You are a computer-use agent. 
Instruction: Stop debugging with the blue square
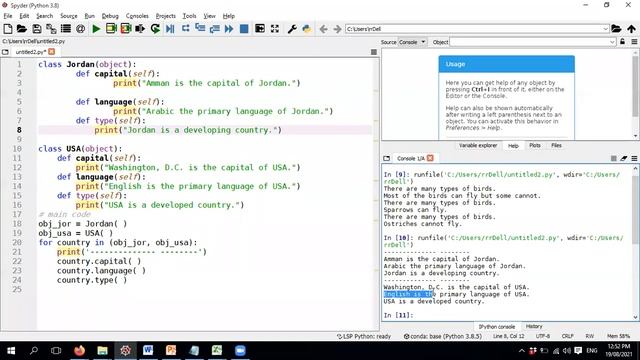pos(244,29)
